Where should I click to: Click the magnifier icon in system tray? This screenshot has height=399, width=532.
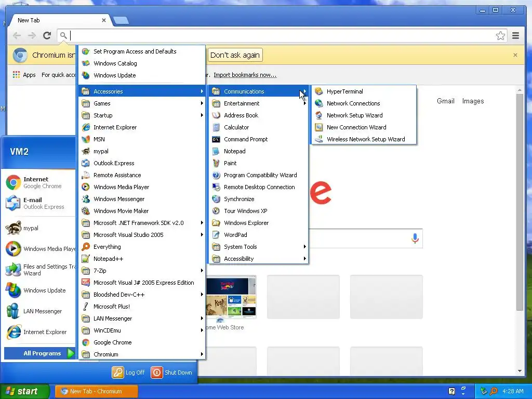click(x=494, y=391)
